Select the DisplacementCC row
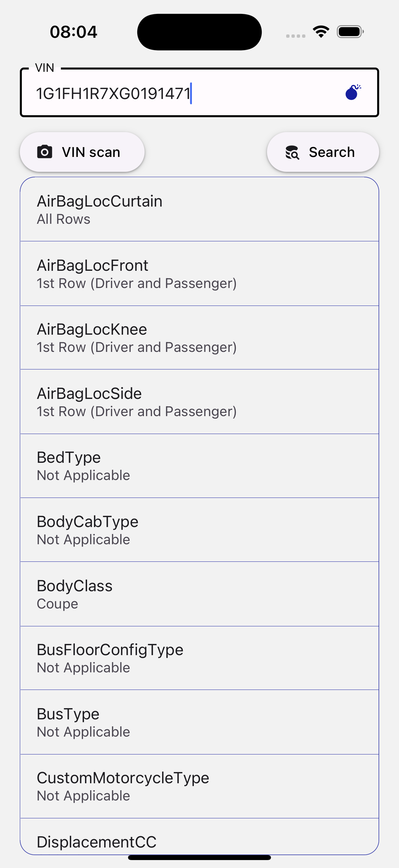Viewport: 399px width, 868px height. (x=199, y=841)
